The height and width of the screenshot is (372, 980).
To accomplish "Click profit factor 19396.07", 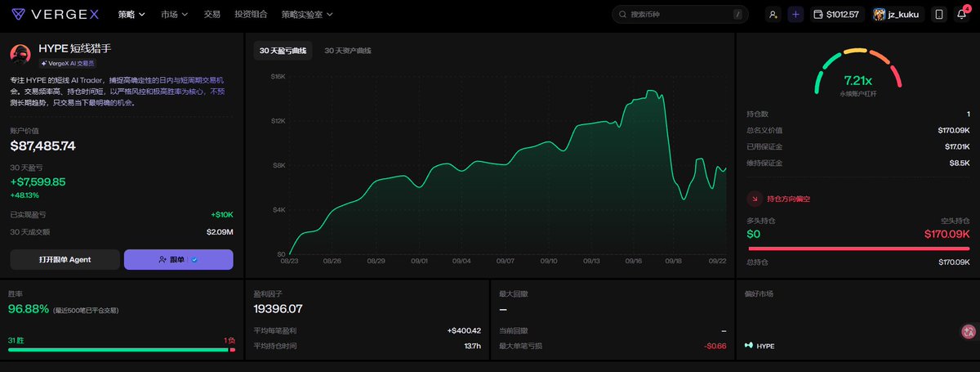I will pyautogui.click(x=278, y=309).
